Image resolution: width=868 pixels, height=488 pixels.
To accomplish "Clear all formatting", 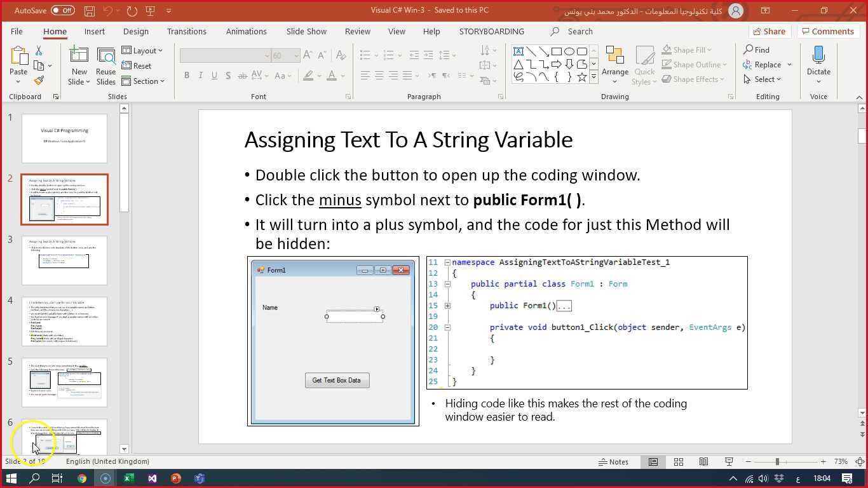I will (341, 56).
